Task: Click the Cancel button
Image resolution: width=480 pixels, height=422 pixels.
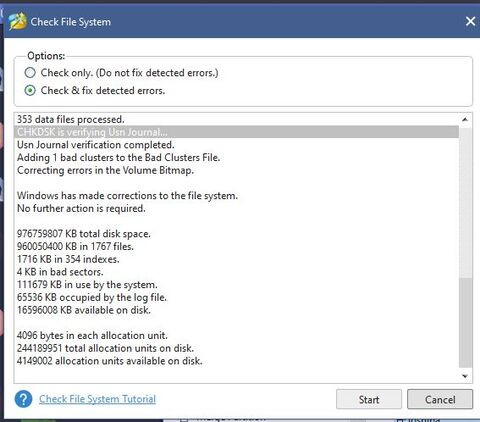Action: tap(440, 399)
